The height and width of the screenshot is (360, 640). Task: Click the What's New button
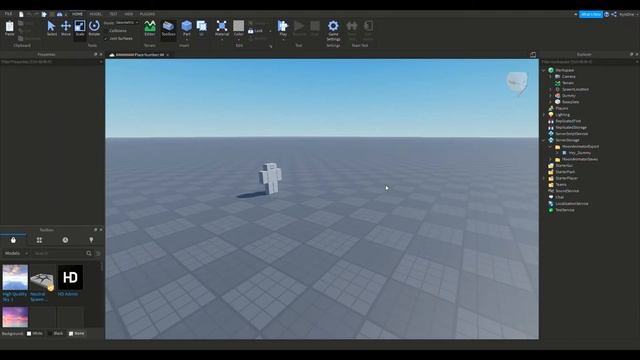tap(591, 14)
